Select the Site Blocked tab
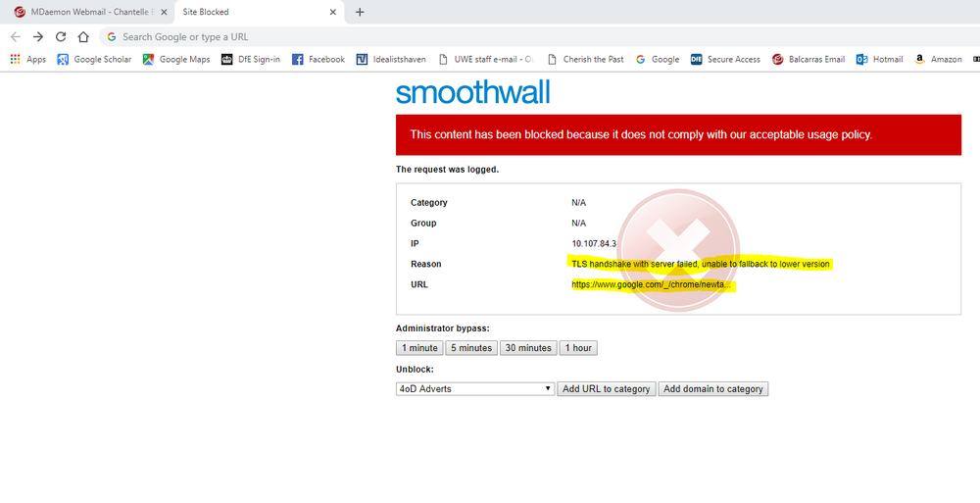 tap(260, 12)
